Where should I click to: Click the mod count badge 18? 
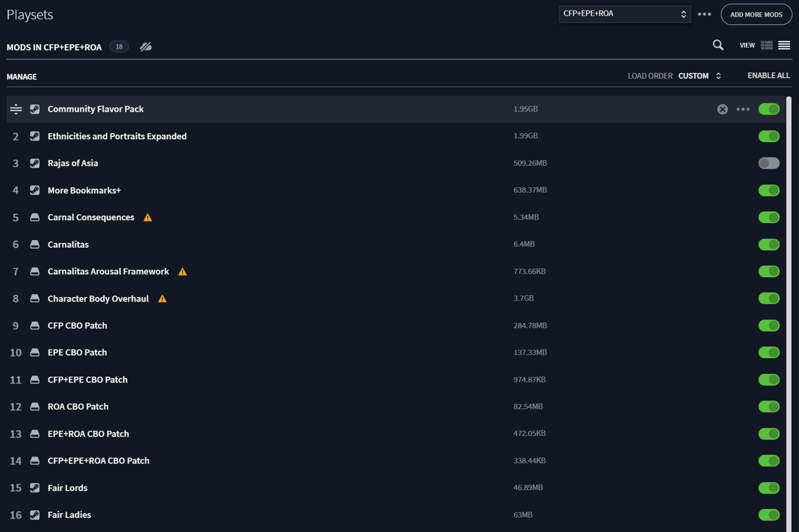(x=119, y=47)
